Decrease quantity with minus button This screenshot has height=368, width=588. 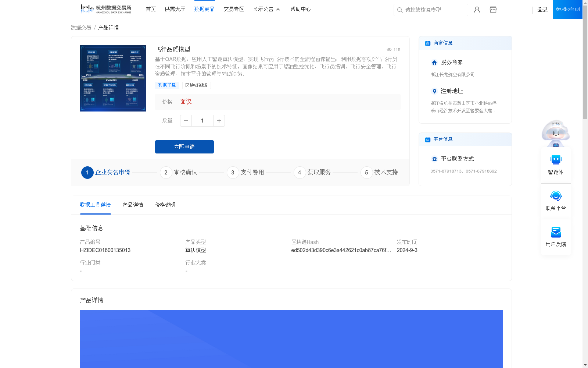click(186, 121)
